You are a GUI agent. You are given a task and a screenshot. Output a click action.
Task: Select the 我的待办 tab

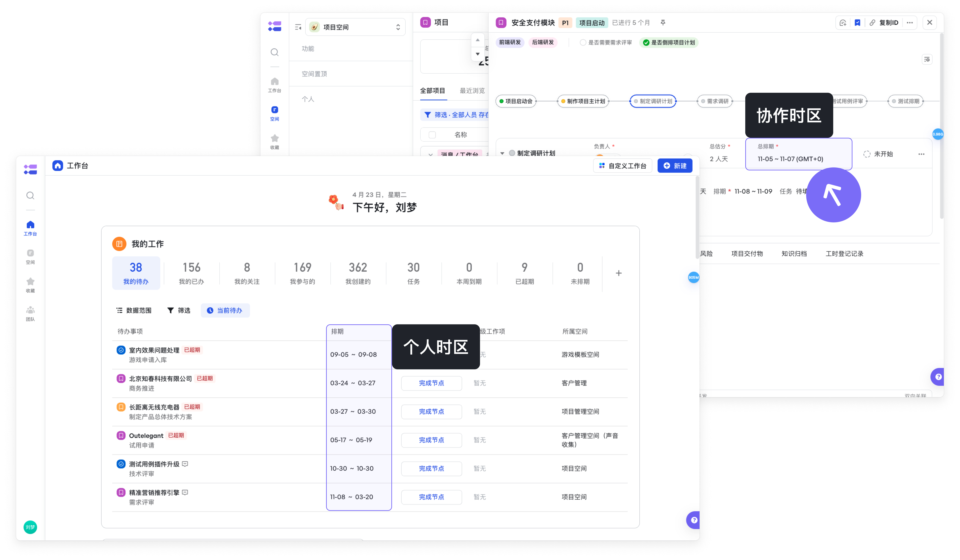click(x=136, y=273)
